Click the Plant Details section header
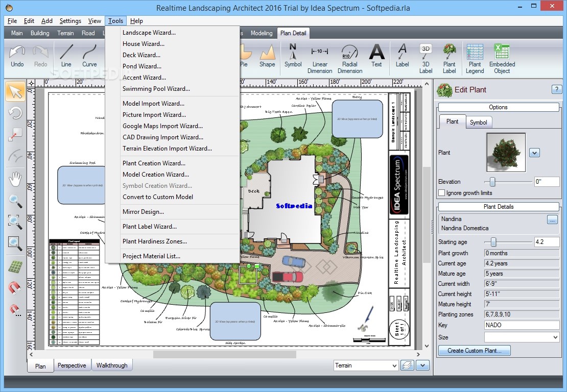The image size is (567, 392). (498, 207)
